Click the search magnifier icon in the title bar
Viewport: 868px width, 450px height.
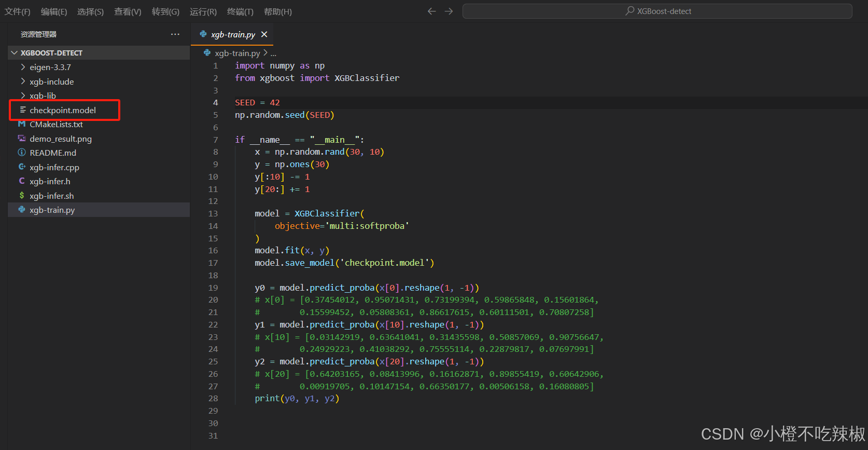(x=629, y=11)
